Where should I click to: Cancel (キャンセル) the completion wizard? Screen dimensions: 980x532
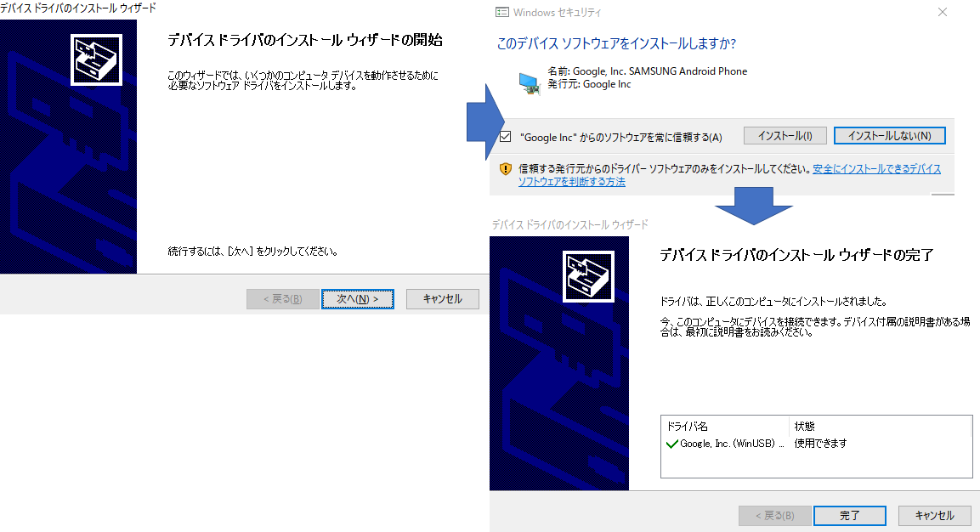[934, 516]
